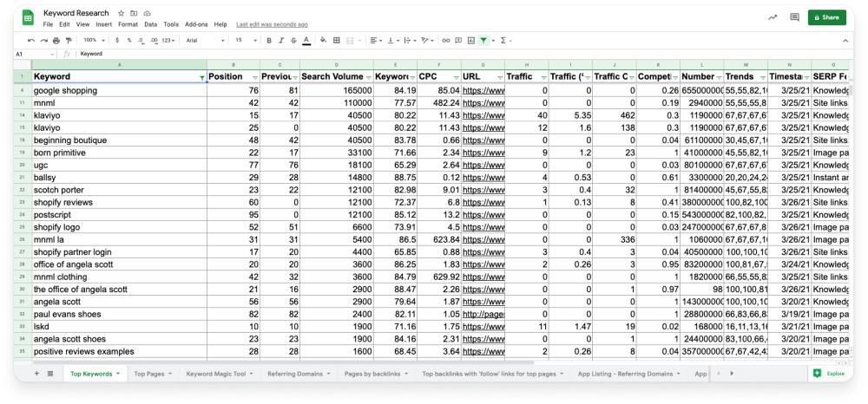Click the Redo arrow icon

point(43,41)
